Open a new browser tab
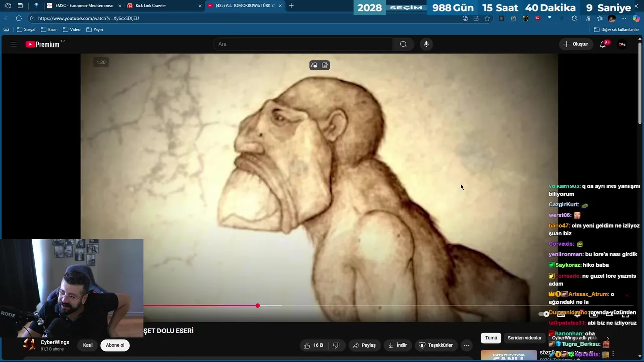 point(291,6)
